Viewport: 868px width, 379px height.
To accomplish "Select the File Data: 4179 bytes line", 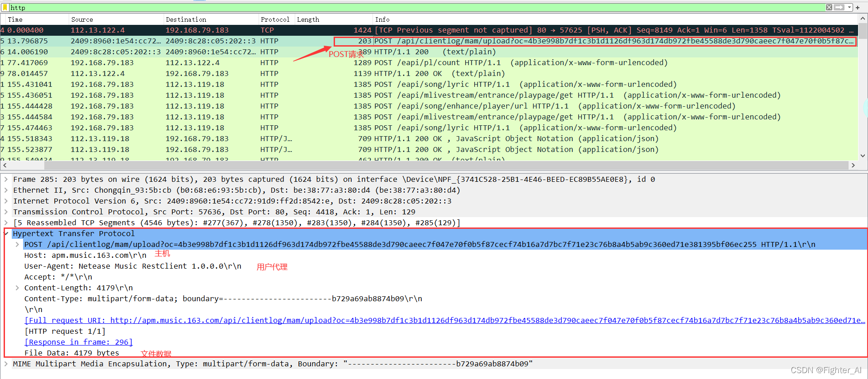I will [x=72, y=353].
